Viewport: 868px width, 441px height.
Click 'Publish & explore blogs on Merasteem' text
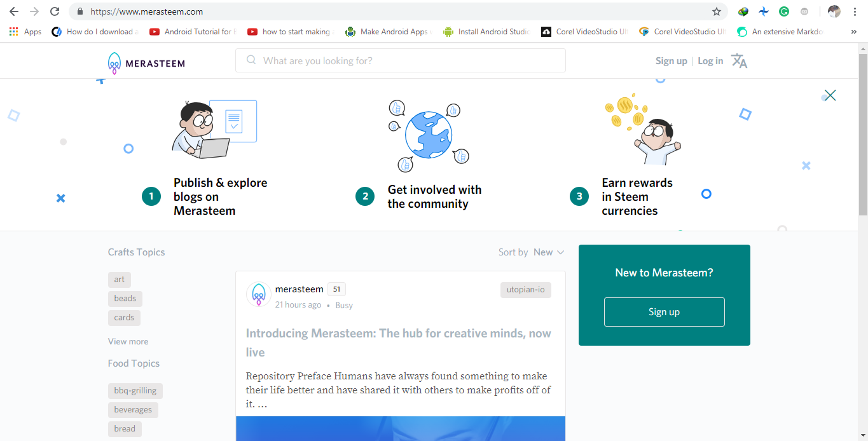click(221, 196)
